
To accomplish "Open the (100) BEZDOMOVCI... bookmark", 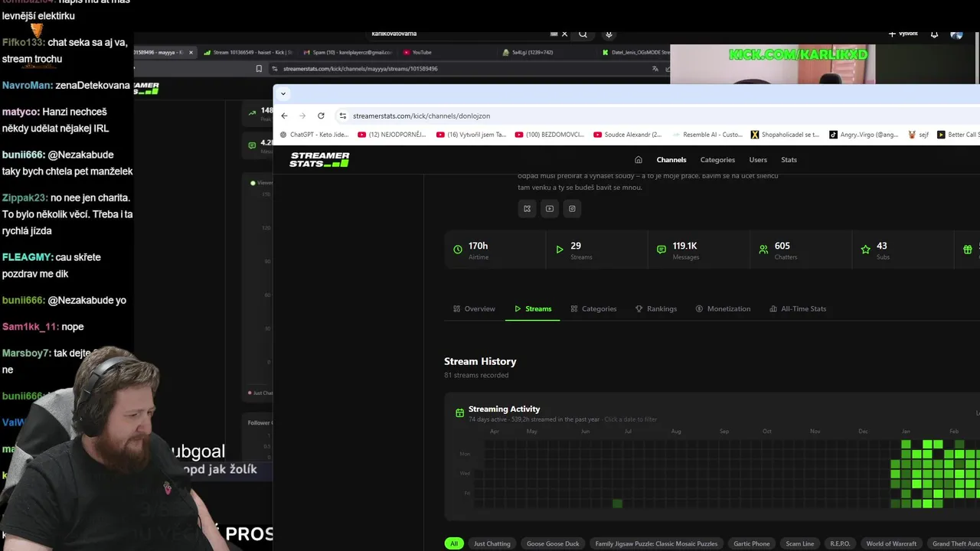I will pyautogui.click(x=550, y=135).
